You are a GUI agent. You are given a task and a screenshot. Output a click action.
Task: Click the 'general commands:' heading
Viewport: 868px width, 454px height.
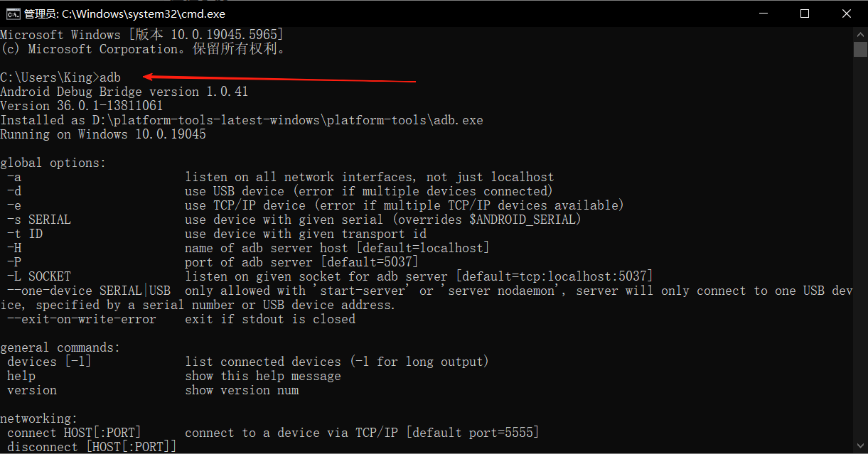tap(60, 347)
